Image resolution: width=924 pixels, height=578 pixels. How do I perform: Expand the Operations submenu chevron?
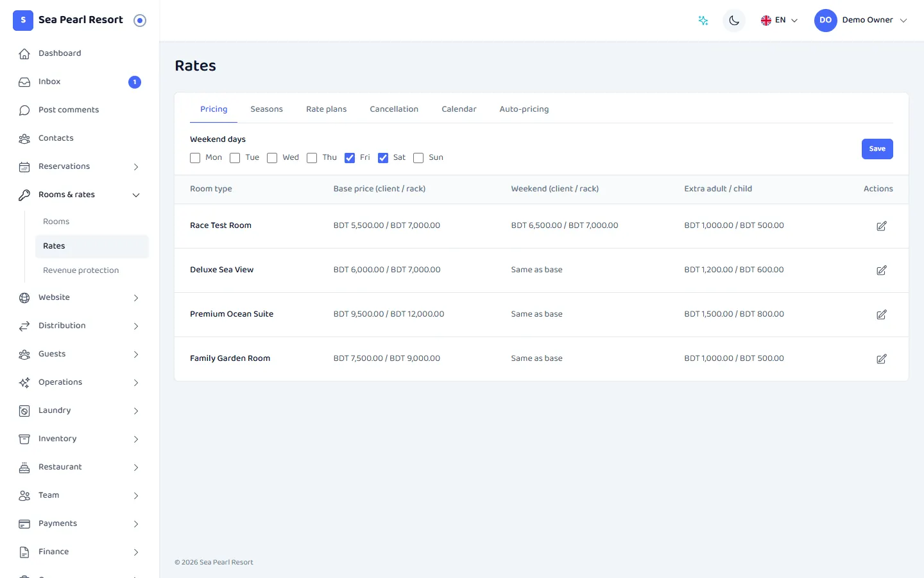tap(136, 383)
